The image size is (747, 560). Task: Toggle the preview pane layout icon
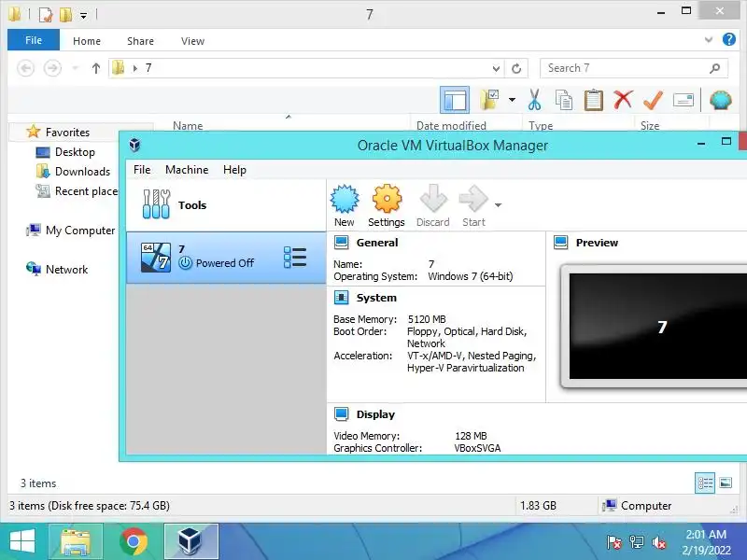[x=455, y=100]
